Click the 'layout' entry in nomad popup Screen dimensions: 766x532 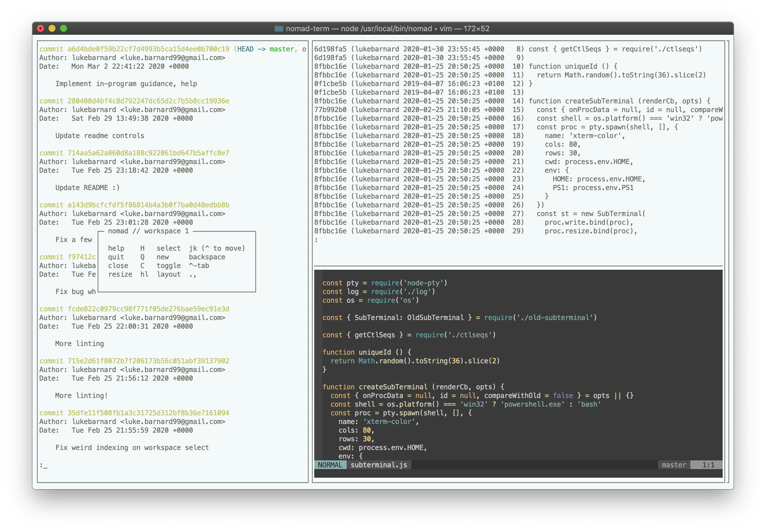[x=169, y=274]
